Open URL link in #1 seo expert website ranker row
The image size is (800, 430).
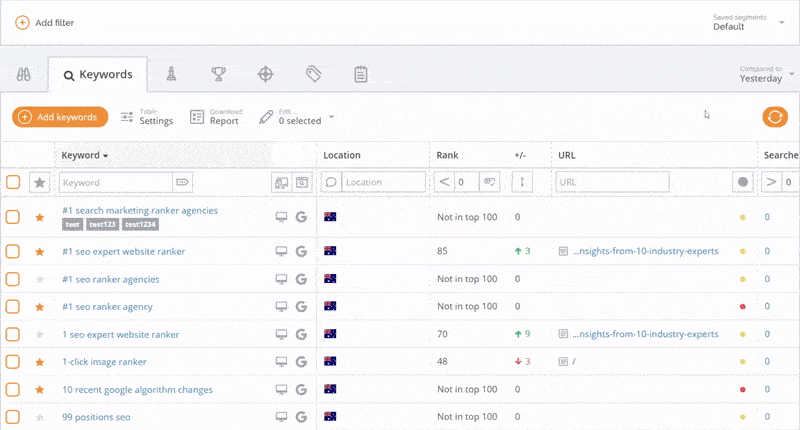click(x=645, y=251)
